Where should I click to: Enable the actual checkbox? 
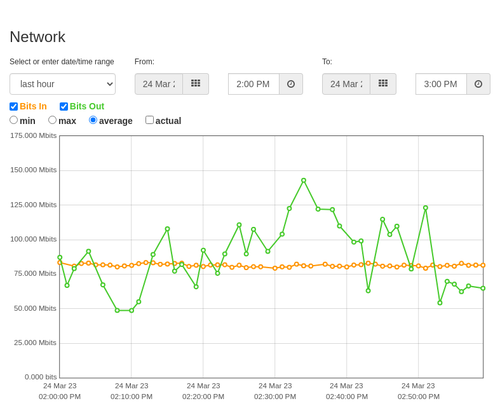[x=149, y=120]
